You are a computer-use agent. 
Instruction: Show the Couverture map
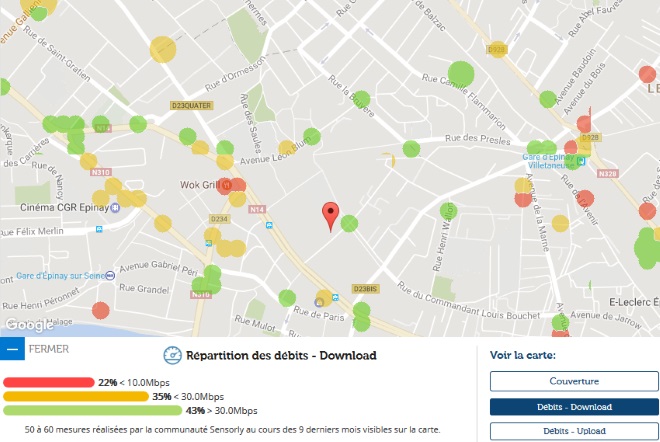(574, 381)
